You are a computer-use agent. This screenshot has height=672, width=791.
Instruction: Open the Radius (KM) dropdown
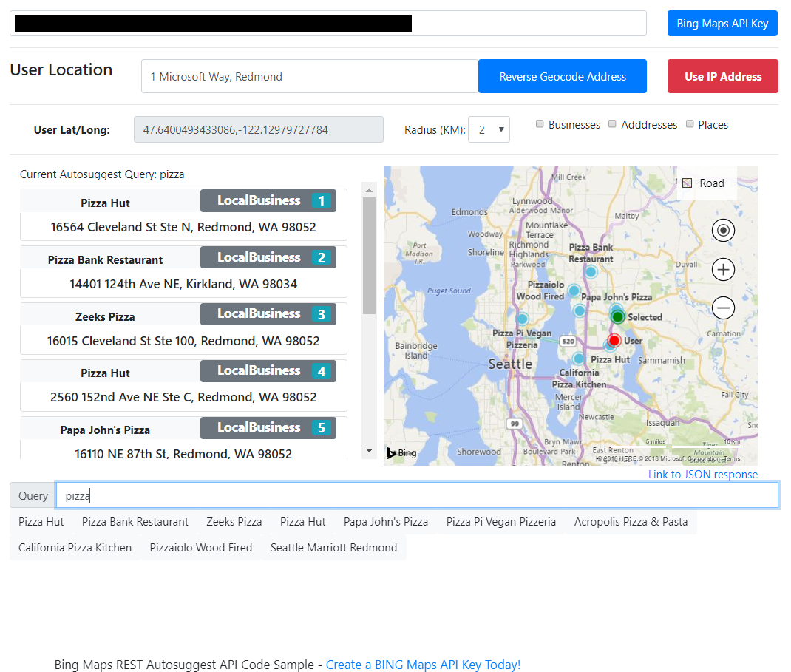click(489, 130)
